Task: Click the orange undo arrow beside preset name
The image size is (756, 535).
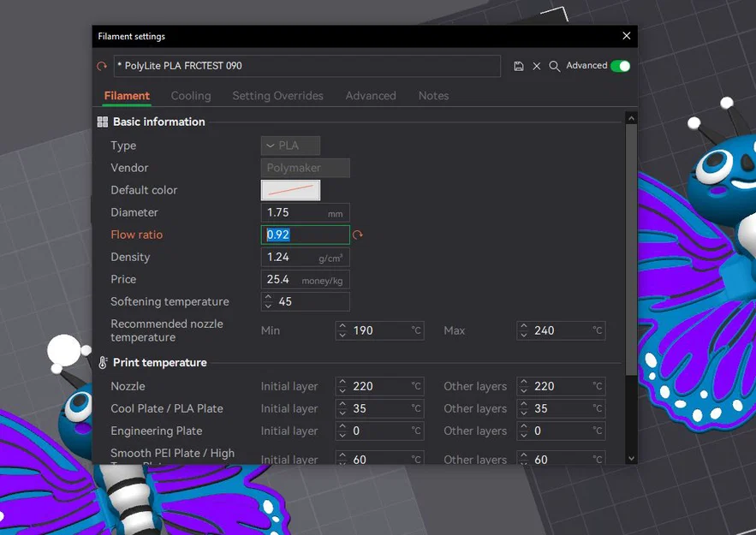Action: pos(102,66)
